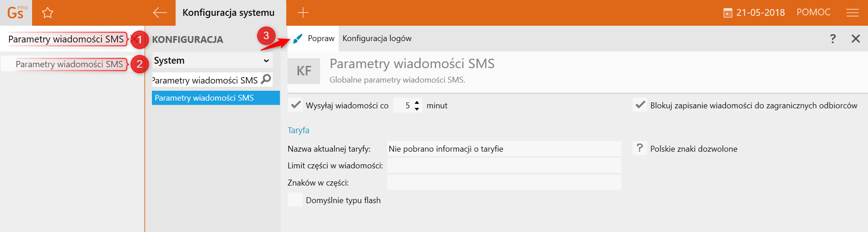
Task: Open the calendar date icon
Action: click(x=727, y=13)
